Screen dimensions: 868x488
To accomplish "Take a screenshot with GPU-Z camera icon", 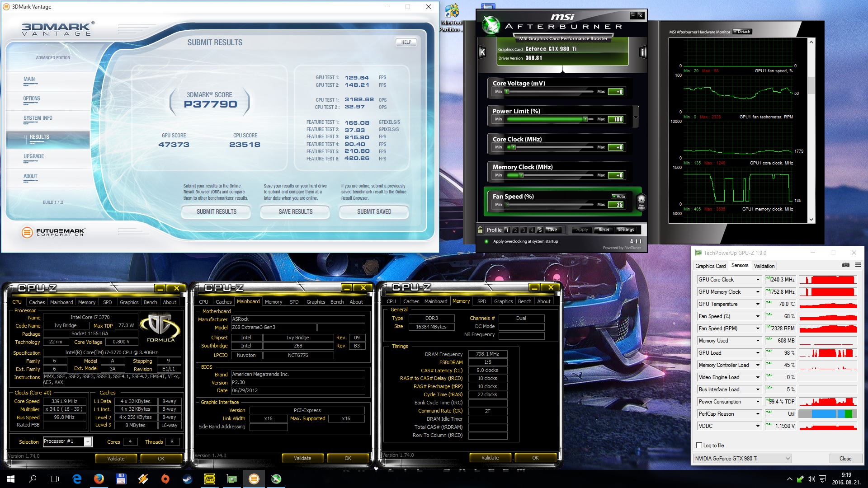I will (845, 265).
